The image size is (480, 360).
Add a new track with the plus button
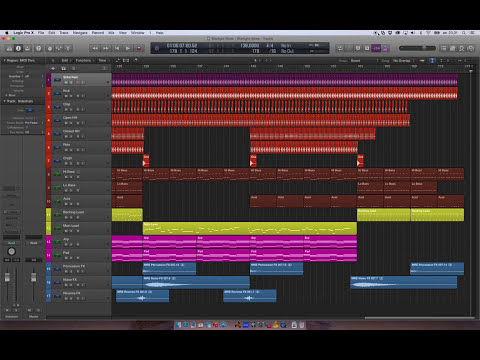coord(53,68)
